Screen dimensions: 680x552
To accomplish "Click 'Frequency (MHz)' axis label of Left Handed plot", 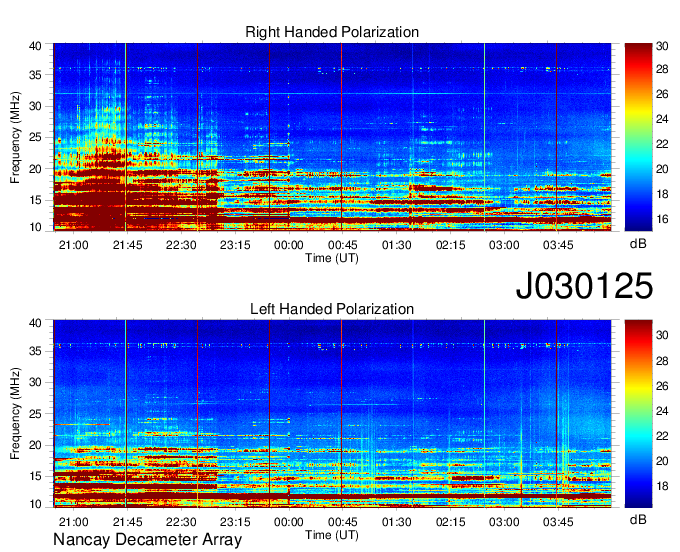I will pos(15,414).
